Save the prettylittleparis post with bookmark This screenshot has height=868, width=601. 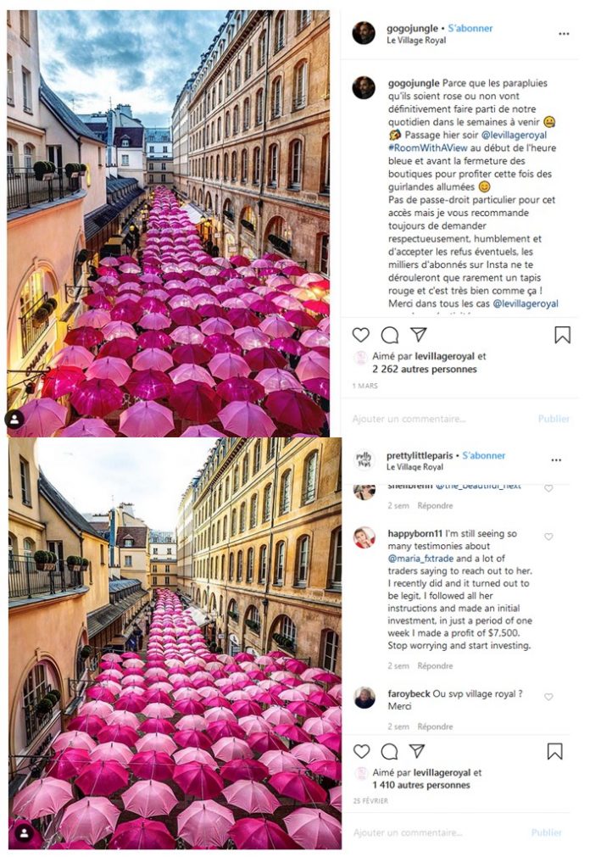[554, 751]
